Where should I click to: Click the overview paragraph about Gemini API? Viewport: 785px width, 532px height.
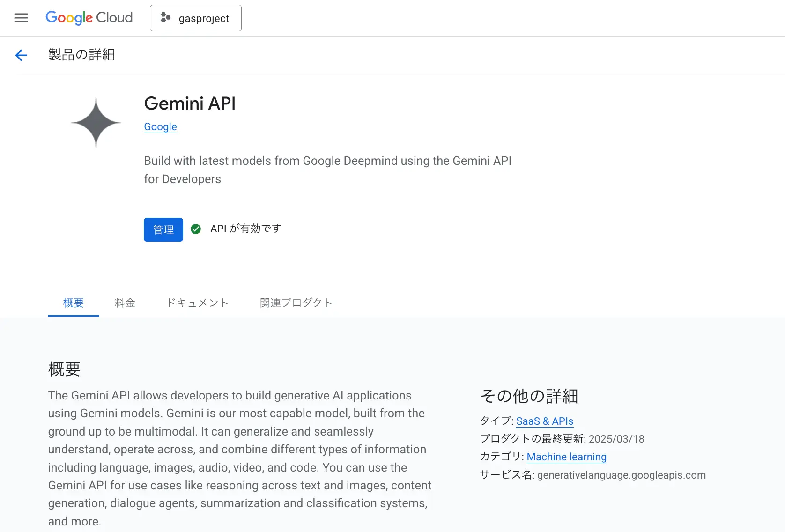point(240,458)
